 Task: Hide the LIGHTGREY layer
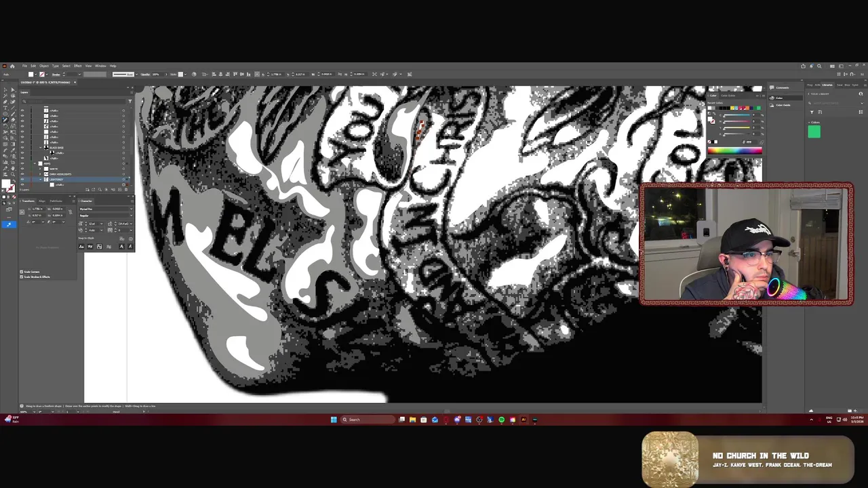(x=22, y=180)
